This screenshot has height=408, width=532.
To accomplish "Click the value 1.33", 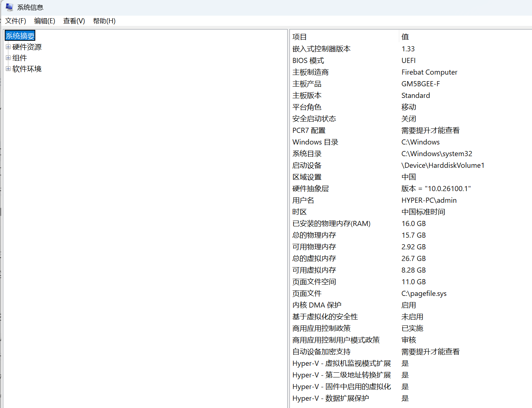I will click(x=408, y=49).
